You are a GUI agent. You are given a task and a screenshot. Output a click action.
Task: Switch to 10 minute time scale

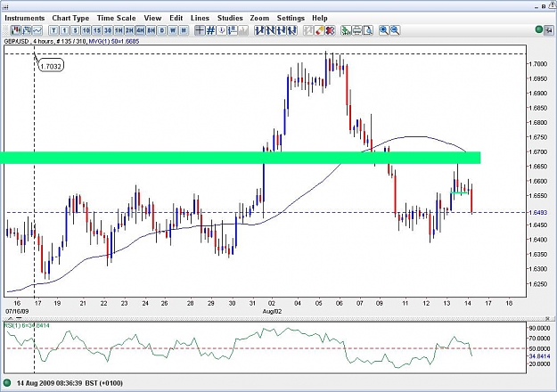click(x=86, y=30)
